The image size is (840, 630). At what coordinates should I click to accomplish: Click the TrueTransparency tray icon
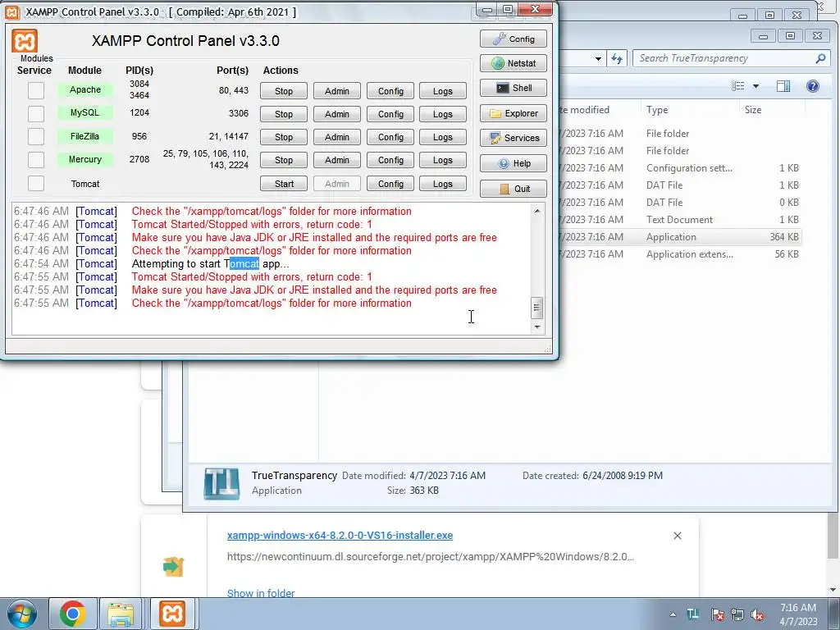[x=692, y=614]
